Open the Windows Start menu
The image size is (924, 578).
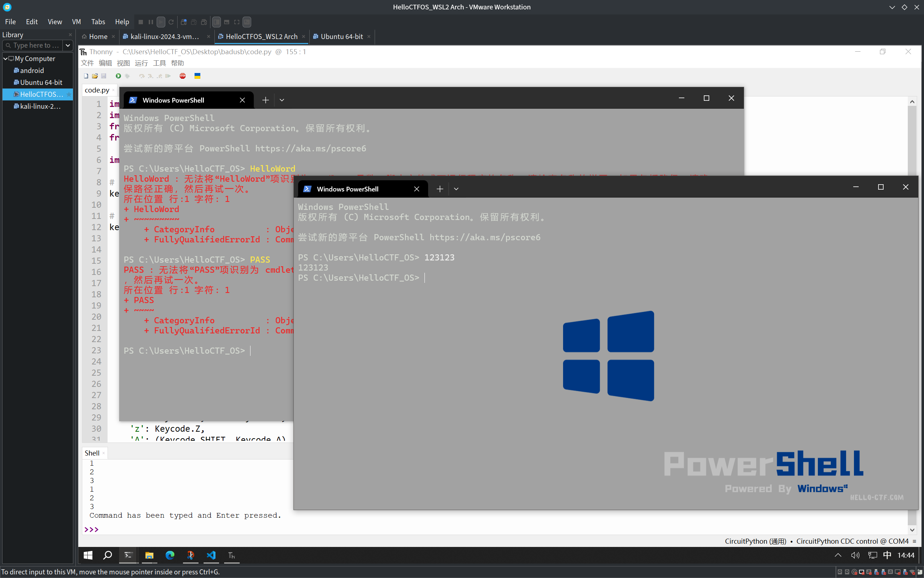88,555
